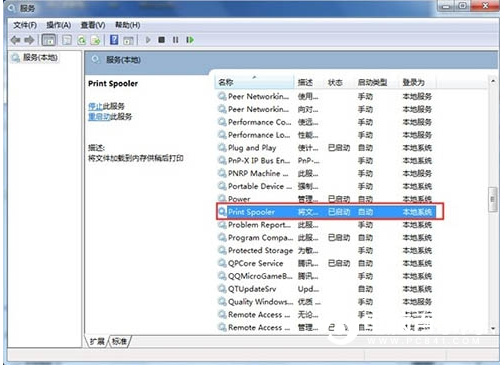The width and height of the screenshot is (500, 366).
Task: Select the Plug and Play service name
Action: [x=252, y=147]
